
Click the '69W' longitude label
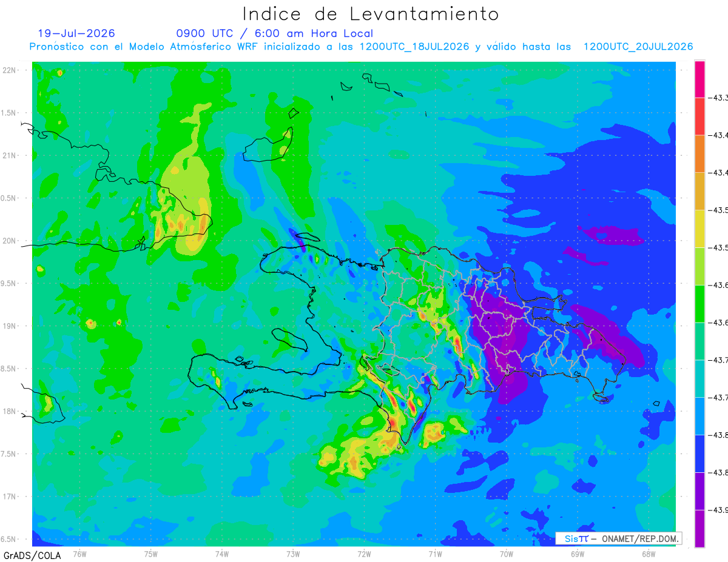(578, 554)
